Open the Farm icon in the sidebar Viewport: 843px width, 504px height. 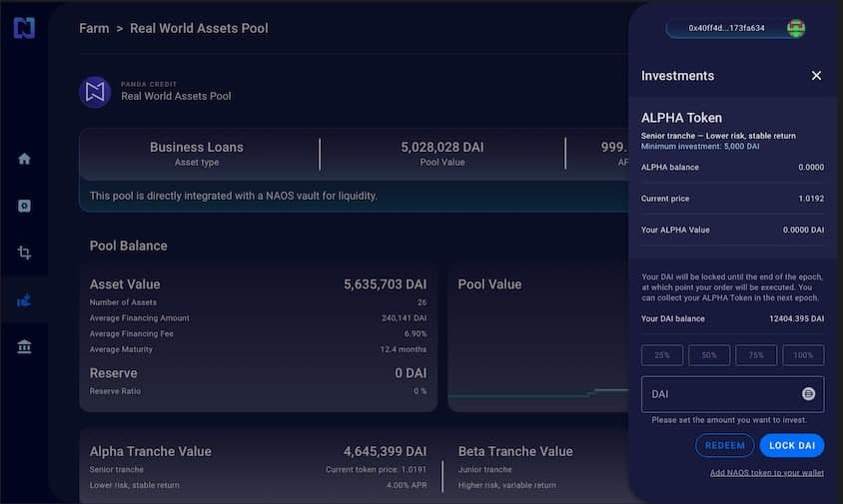[24, 300]
